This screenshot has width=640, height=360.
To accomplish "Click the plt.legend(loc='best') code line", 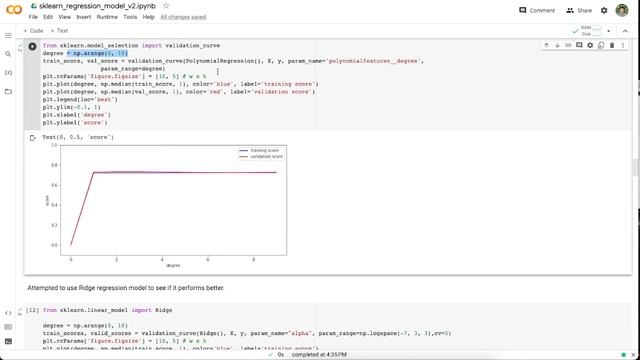I will point(80,100).
